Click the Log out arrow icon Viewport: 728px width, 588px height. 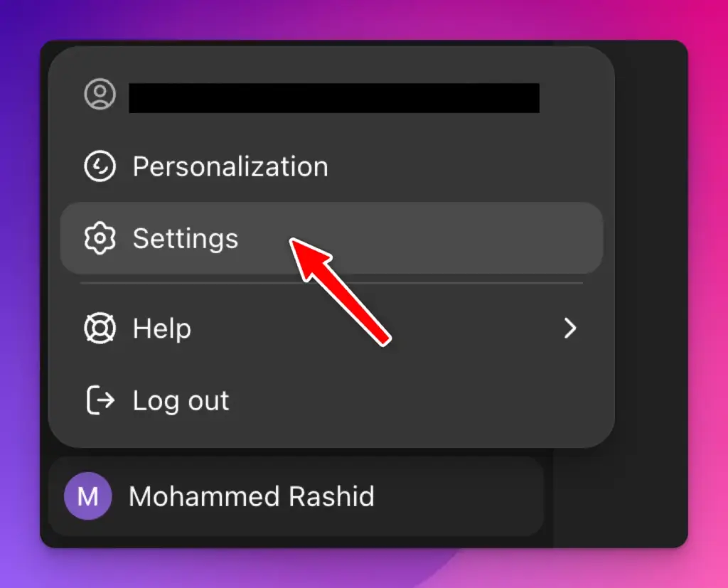100,400
